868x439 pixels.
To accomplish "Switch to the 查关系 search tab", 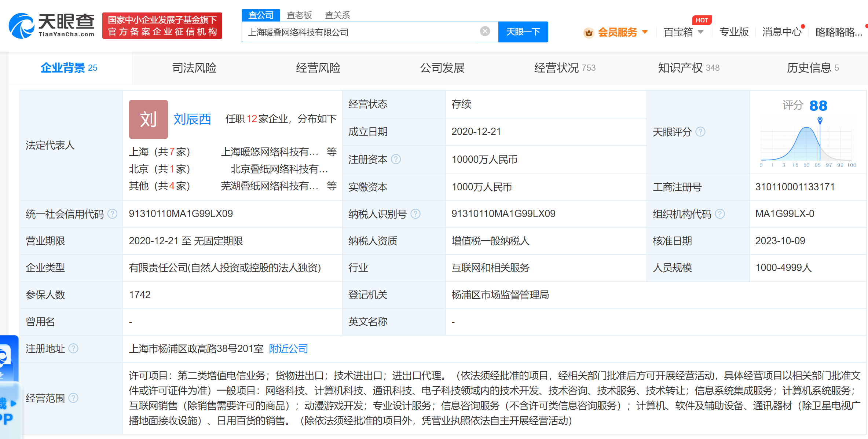I will (337, 15).
